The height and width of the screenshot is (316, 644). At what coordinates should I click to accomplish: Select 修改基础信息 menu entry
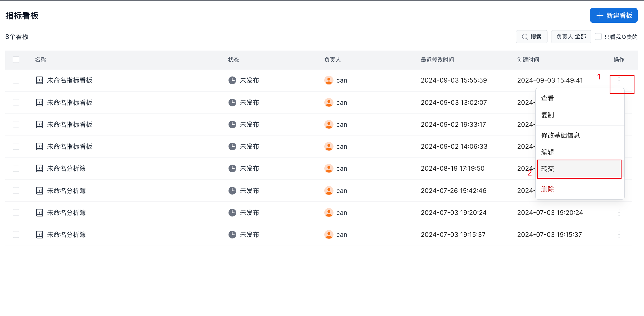click(560, 136)
